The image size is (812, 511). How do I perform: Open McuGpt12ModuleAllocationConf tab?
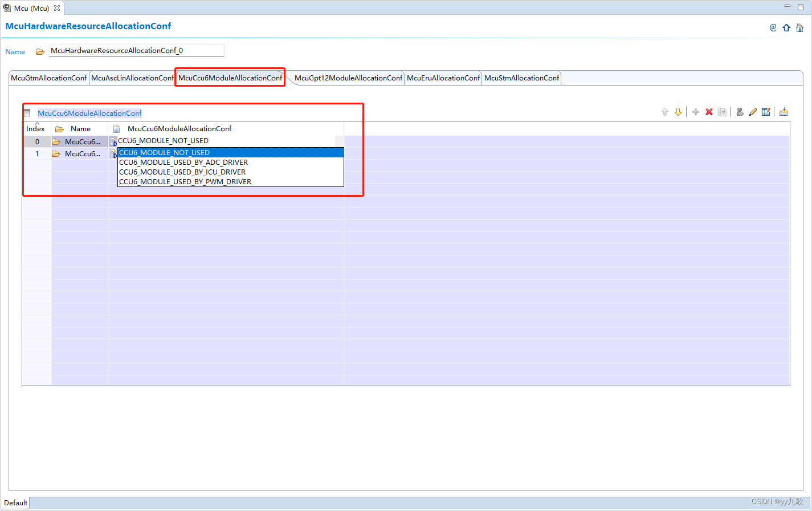click(348, 78)
